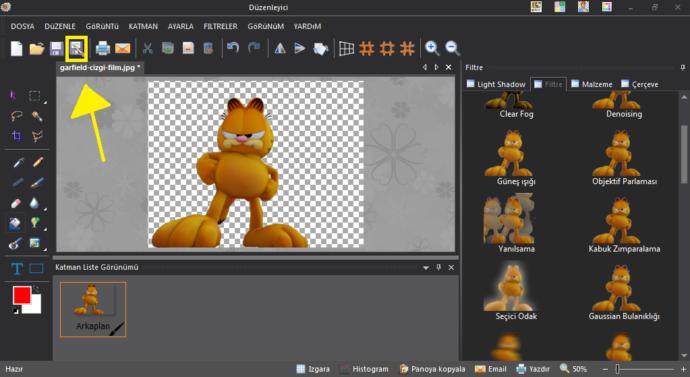The image size is (690, 377).
Task: Switch to the Light Shadow tab
Action: pyautogui.click(x=496, y=84)
